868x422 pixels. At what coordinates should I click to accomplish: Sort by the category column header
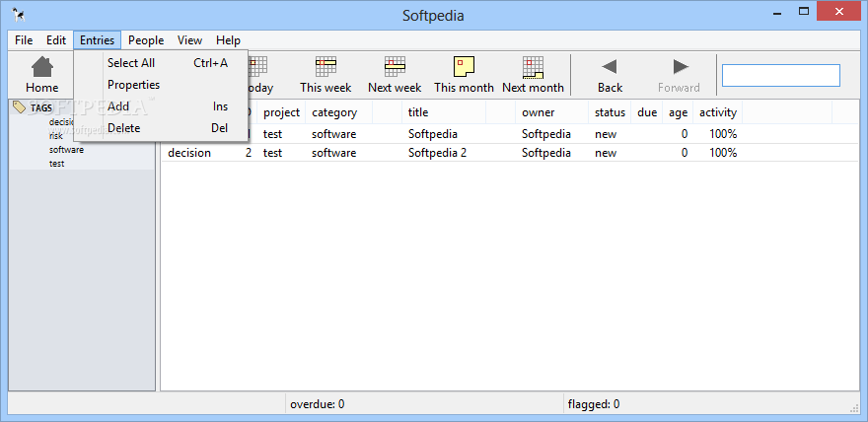tap(338, 112)
